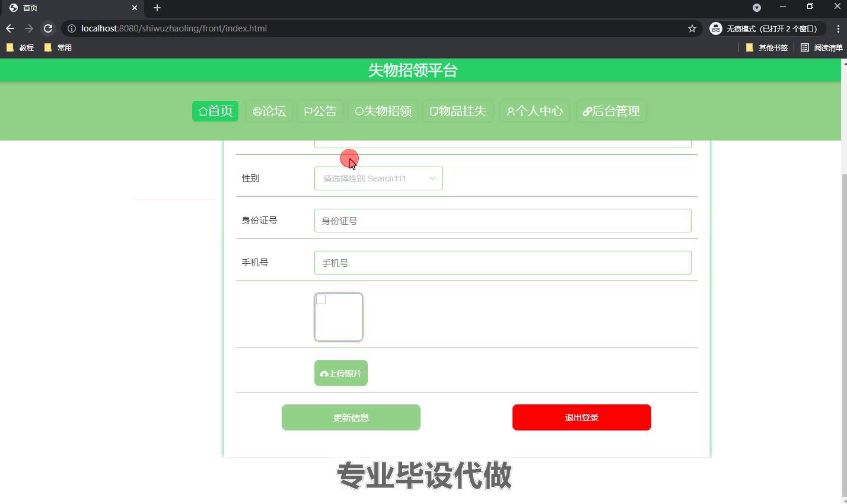View site information icon in the address bar
Screen dimensions: 847x504
[71, 28]
